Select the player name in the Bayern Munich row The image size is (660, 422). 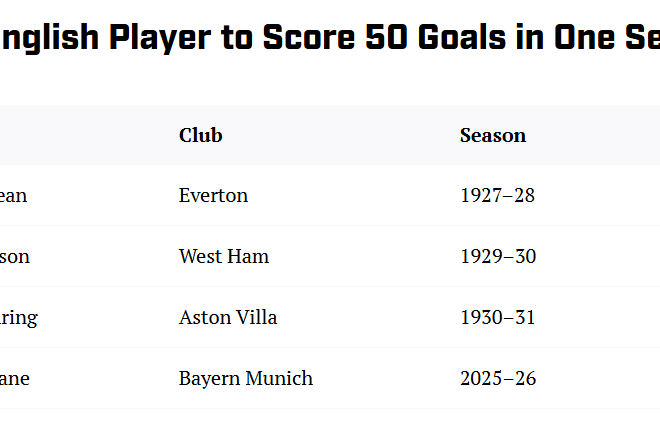[13, 378]
